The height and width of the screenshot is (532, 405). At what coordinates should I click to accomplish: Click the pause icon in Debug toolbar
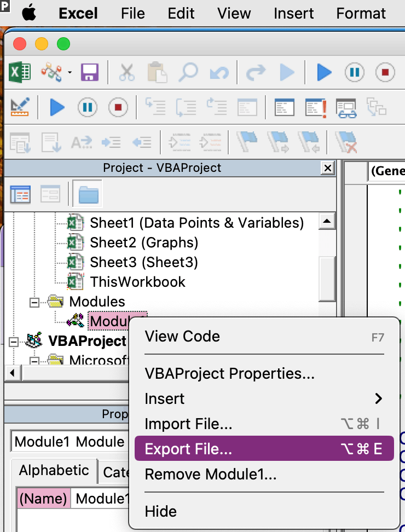pyautogui.click(x=88, y=107)
